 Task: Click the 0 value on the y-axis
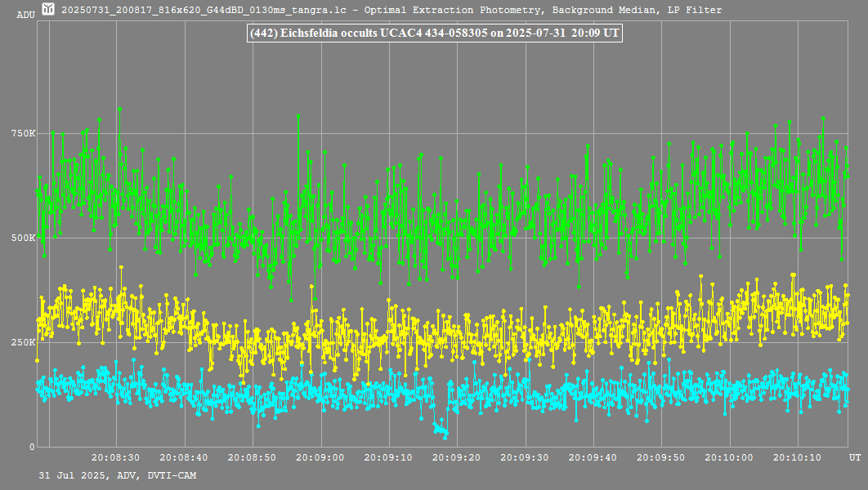tap(32, 447)
